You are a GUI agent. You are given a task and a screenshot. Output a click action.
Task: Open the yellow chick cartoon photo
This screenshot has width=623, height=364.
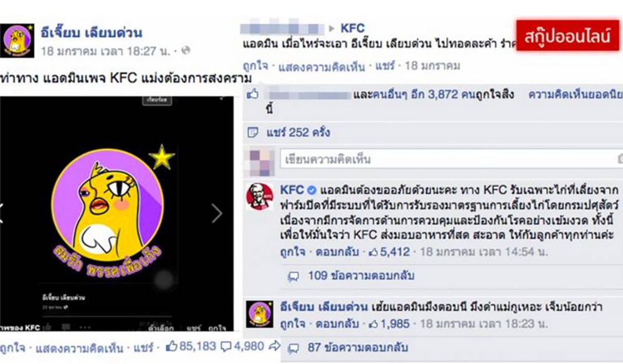click(x=117, y=213)
